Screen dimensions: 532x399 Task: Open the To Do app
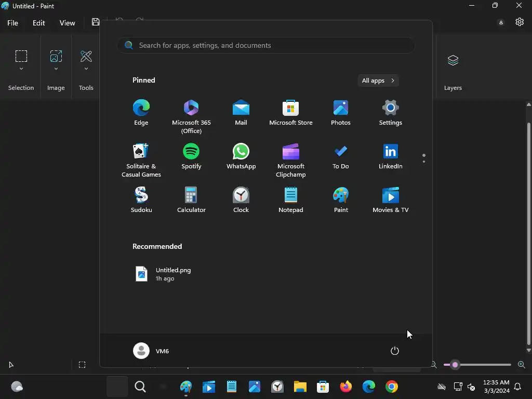coord(341,156)
